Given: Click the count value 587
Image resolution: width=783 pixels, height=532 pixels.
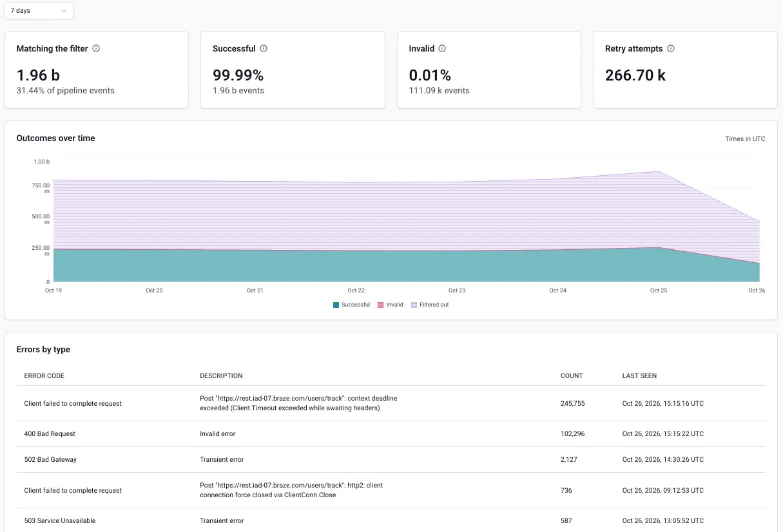Looking at the screenshot, I should (566, 520).
